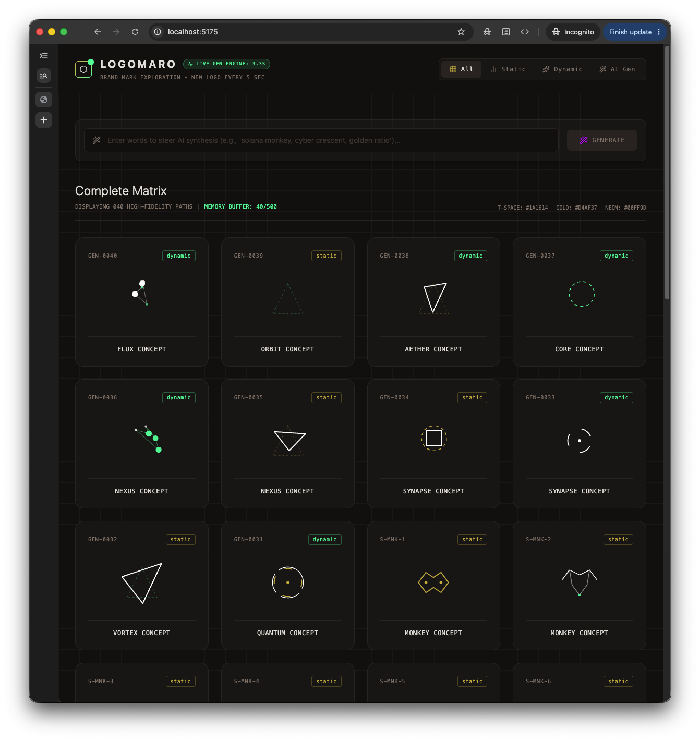Open the browser three-dot menu
This screenshot has width=700, height=741.
point(659,32)
